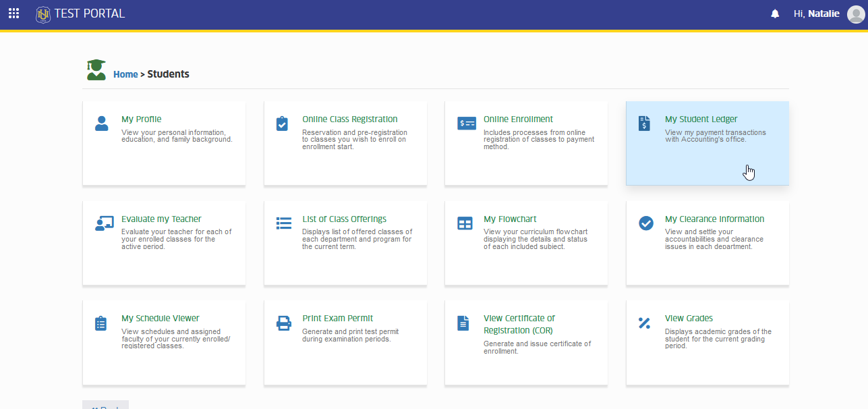The height and width of the screenshot is (409, 868).
Task: Click the notification bell icon
Action: (x=775, y=14)
